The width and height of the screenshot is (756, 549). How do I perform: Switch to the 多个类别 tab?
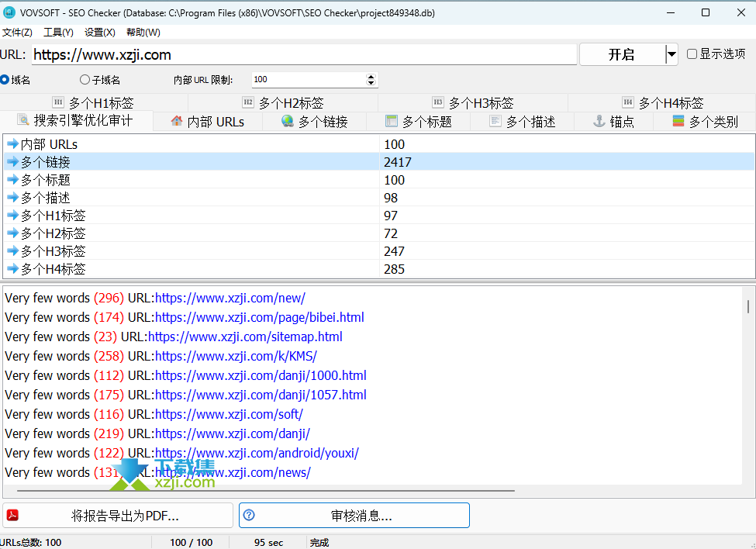pyautogui.click(x=704, y=121)
